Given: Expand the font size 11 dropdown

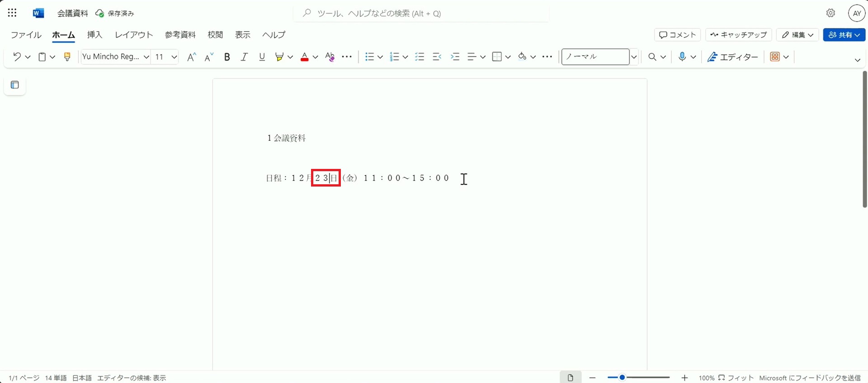Looking at the screenshot, I should click(174, 57).
